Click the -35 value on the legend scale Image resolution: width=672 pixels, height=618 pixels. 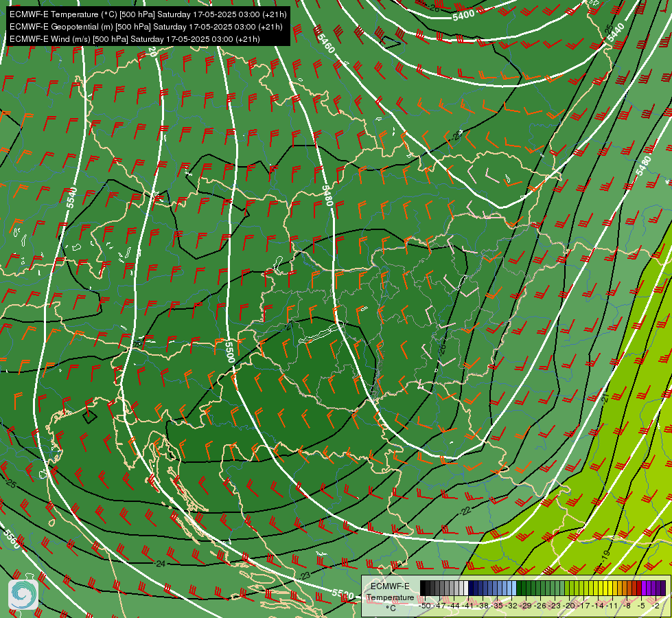coord(497,606)
